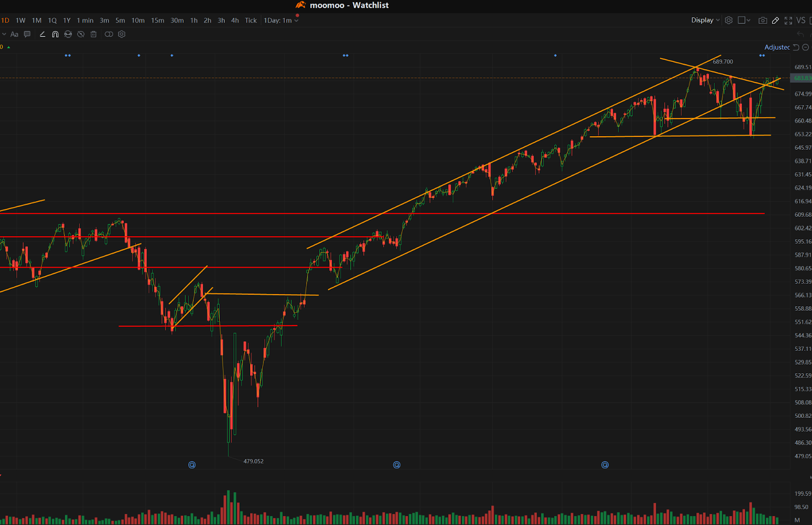Select the 1h interval
The width and height of the screenshot is (812, 525).
[194, 20]
